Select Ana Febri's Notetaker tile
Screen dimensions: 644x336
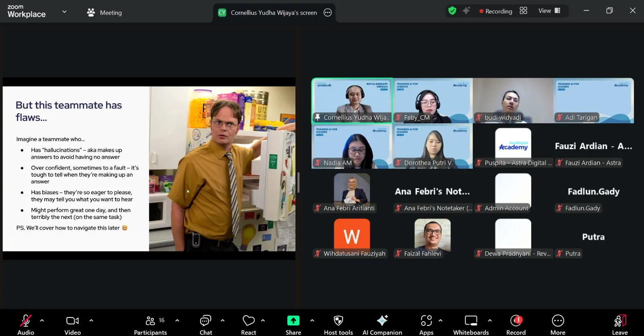(433, 192)
